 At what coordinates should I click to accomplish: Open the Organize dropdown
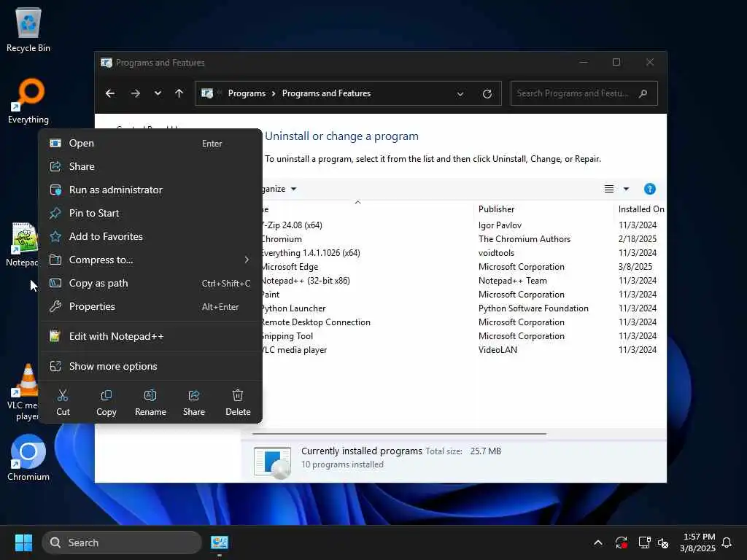point(279,189)
